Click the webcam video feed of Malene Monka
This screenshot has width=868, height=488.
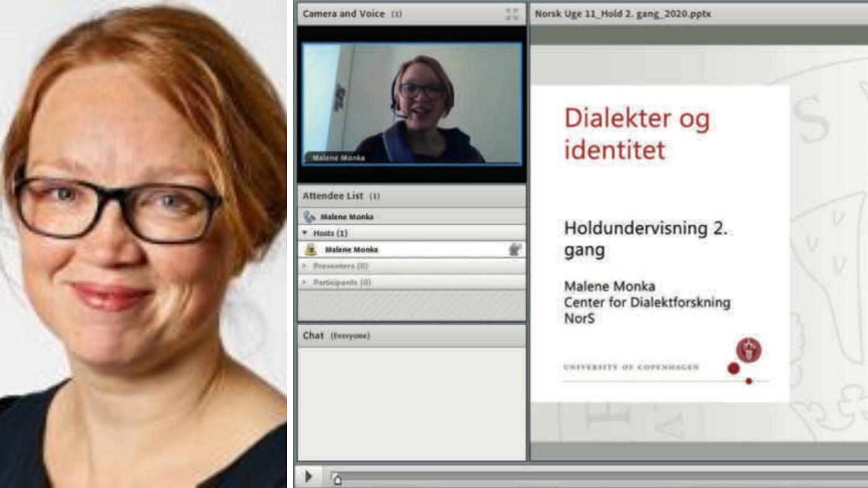412,103
